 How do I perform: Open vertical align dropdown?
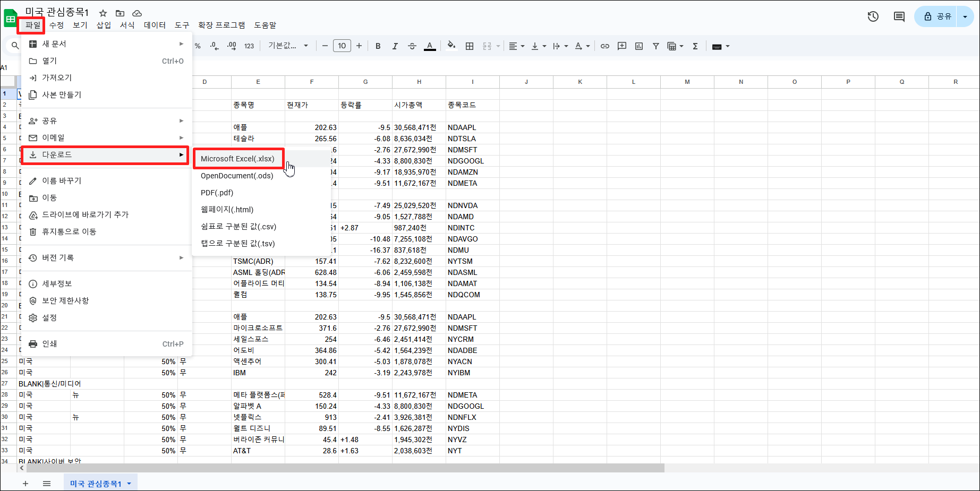click(539, 46)
